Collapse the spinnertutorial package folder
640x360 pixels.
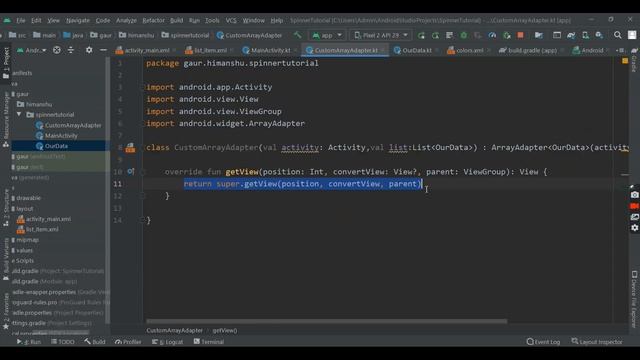pos(19,115)
